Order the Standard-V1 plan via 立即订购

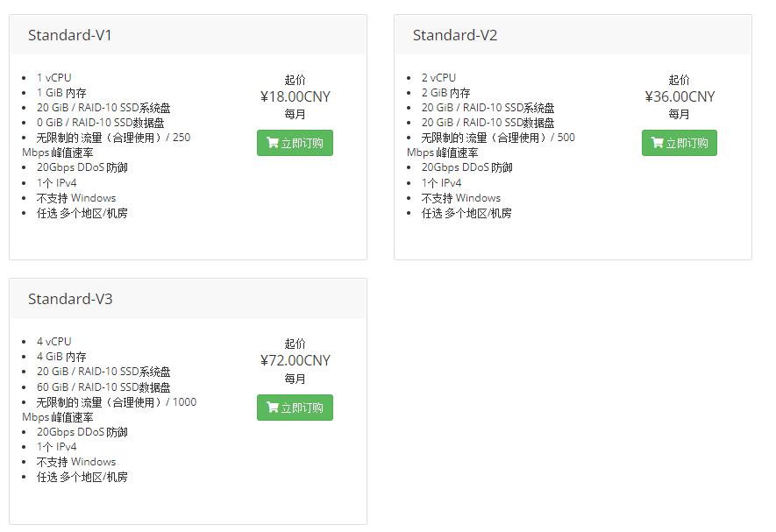click(295, 143)
